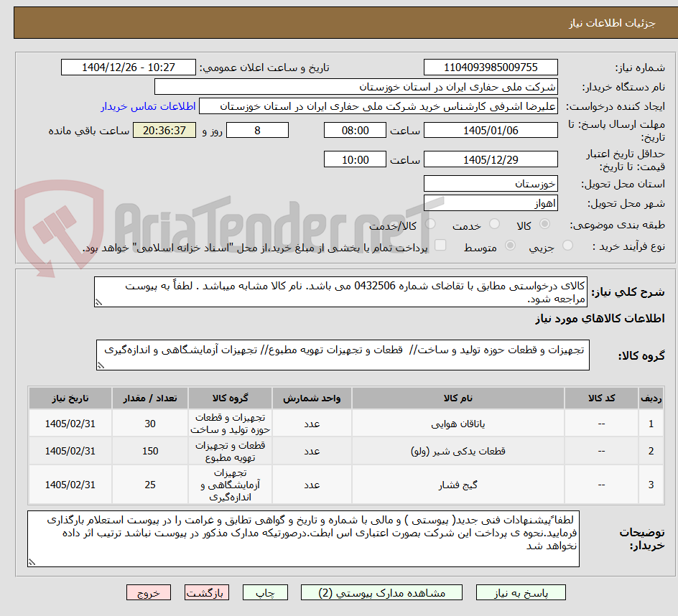The image size is (678, 616).
Task: Click the تجهیزات و قطعات حوزه تولید group cell
Action: 230,424
